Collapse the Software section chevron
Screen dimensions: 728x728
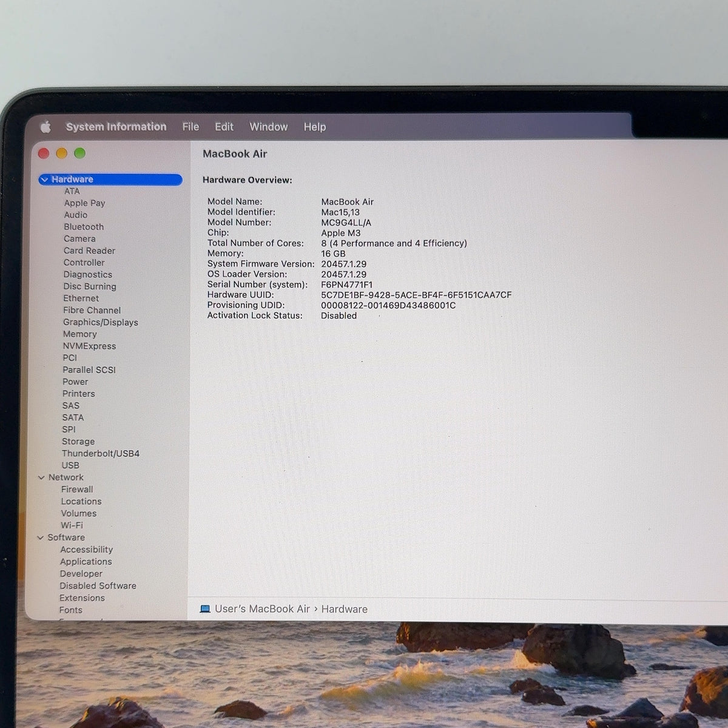[41, 538]
